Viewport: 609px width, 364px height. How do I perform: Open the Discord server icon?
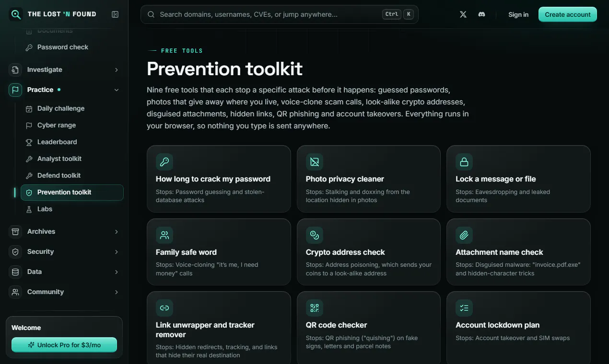tap(481, 14)
